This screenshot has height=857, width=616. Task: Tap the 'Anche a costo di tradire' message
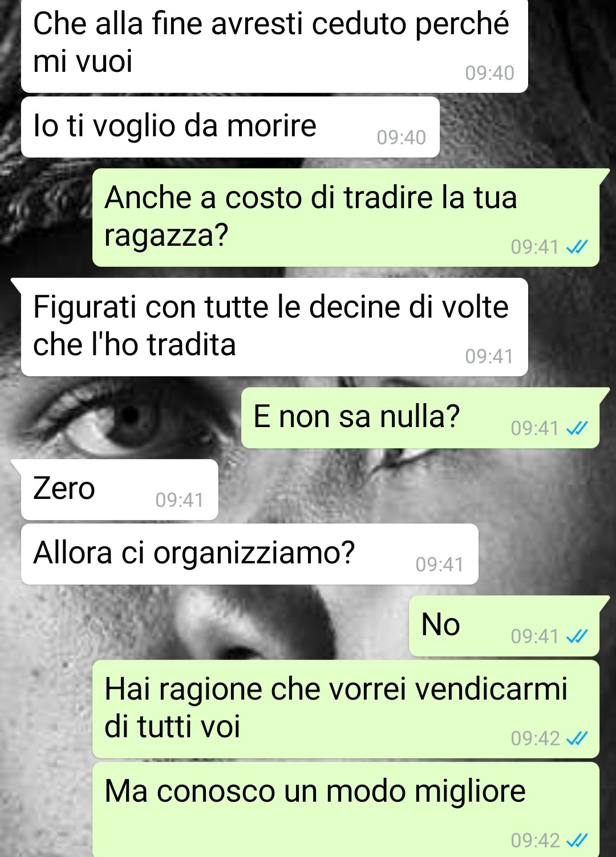[346, 217]
